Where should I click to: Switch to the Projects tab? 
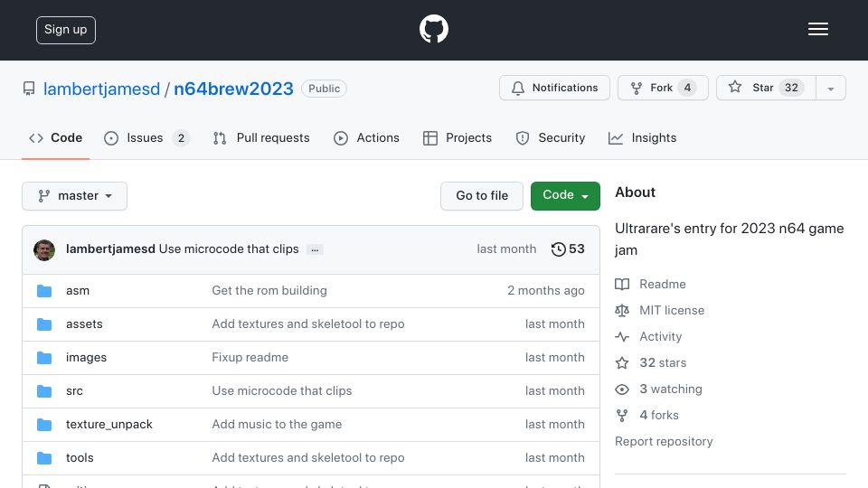458,137
